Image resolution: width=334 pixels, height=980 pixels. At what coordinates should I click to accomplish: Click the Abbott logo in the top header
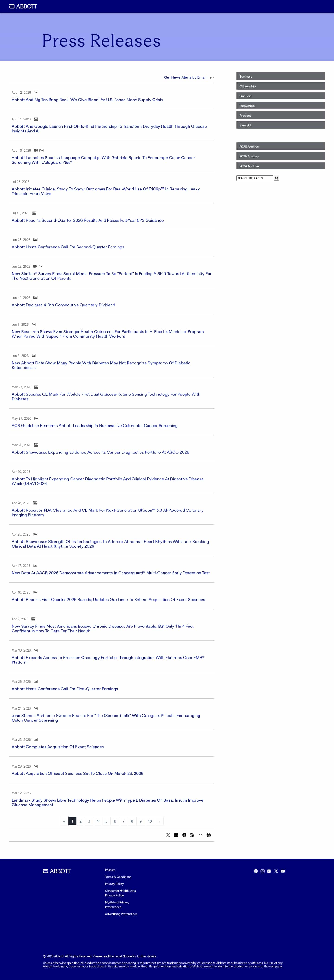pos(23,6)
